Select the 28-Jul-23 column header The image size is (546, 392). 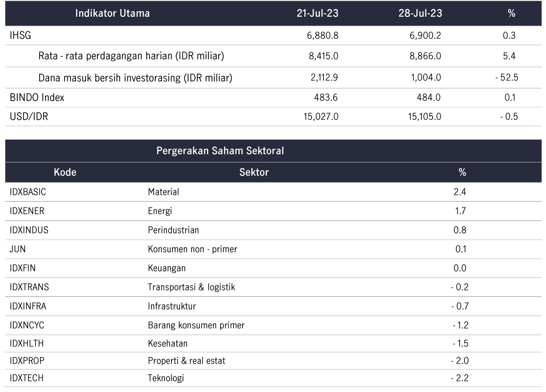point(420,13)
